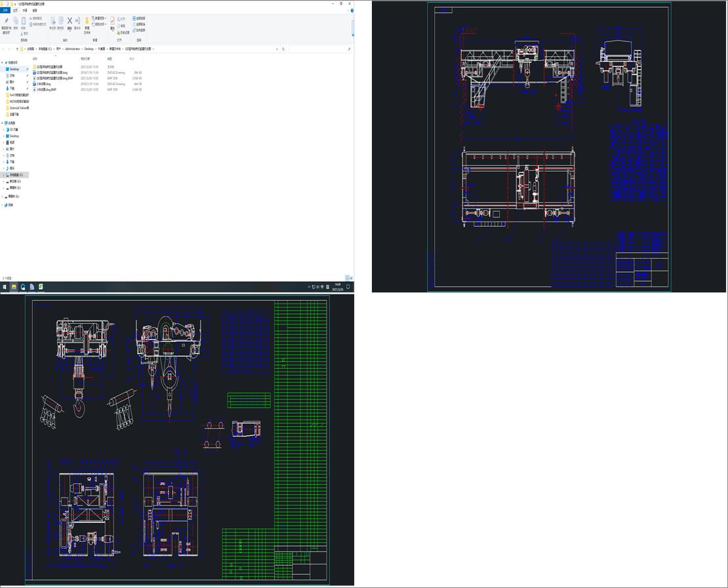Click Select all in the ribbon
The height and width of the screenshot is (588, 728).
pyautogui.click(x=139, y=18)
